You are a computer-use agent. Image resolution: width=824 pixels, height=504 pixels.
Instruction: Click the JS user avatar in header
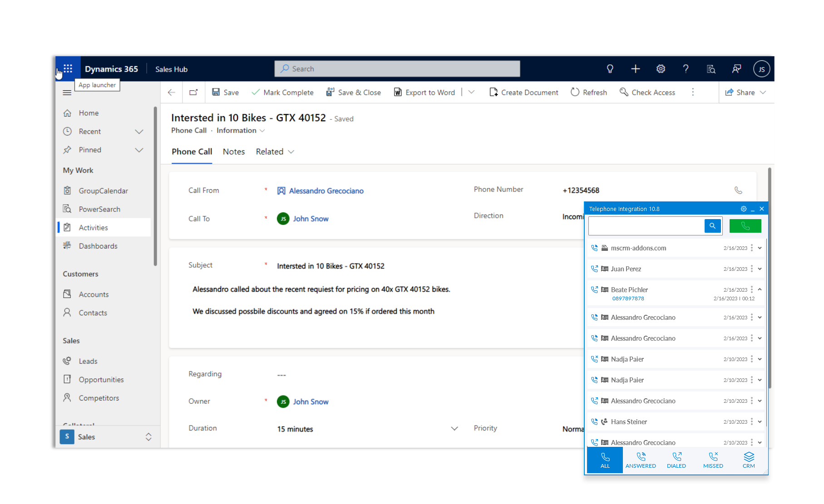(x=761, y=69)
